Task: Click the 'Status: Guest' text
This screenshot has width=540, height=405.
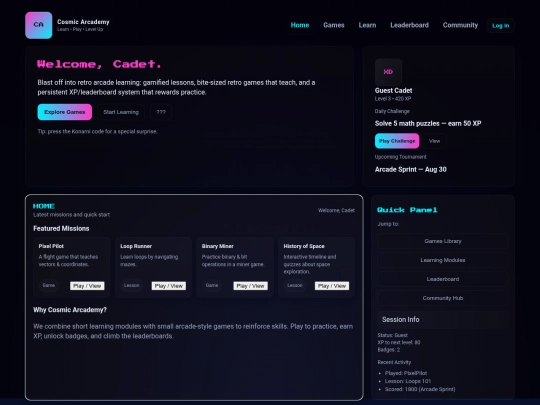Action: [x=393, y=335]
